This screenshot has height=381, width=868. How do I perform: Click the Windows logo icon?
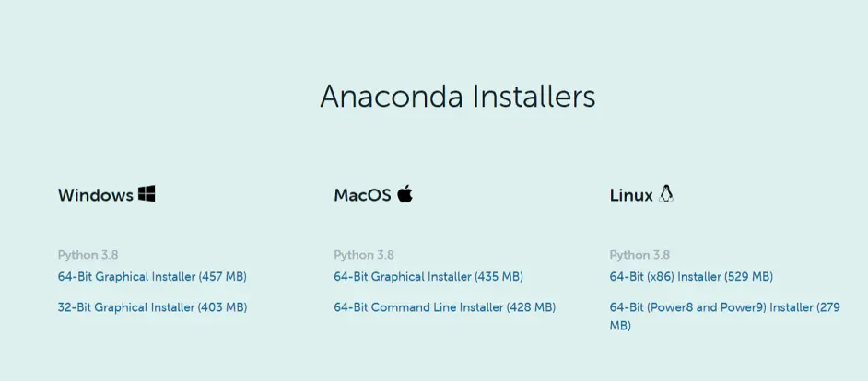147,194
